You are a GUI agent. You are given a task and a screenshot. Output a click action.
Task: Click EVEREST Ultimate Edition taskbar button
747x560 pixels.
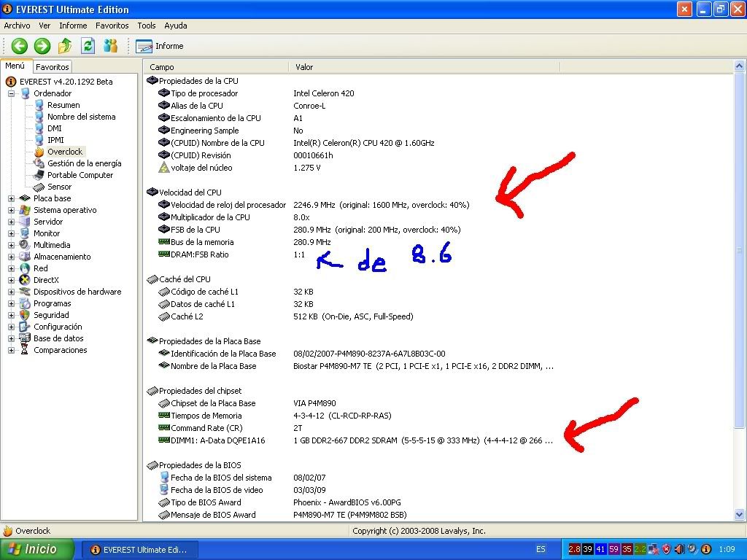point(139,550)
